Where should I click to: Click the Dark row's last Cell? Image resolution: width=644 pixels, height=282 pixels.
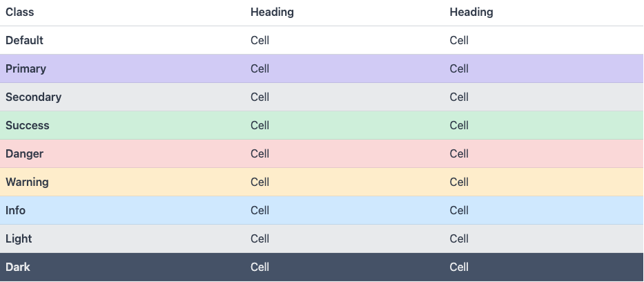tap(459, 267)
